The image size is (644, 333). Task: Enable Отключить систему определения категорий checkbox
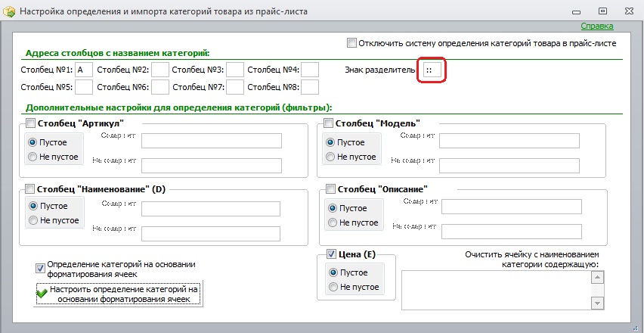tap(351, 42)
